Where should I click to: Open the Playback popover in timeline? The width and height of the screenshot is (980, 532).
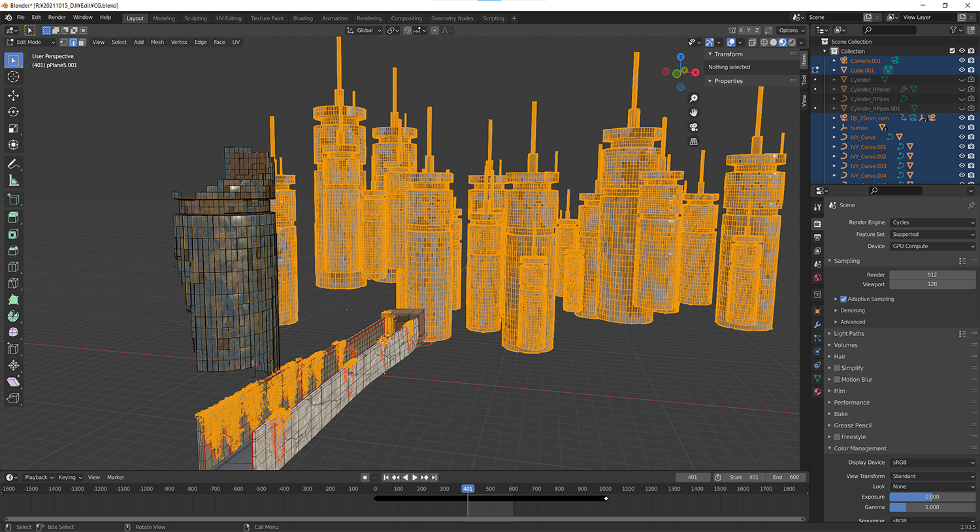click(39, 478)
